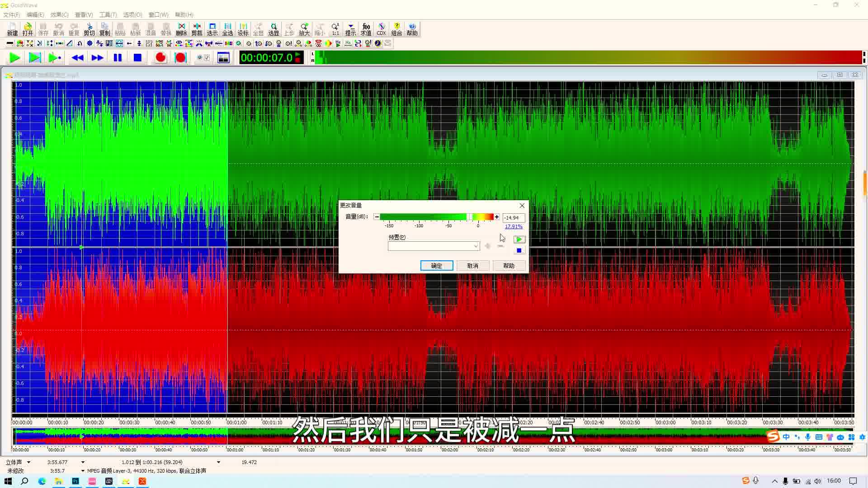Pause playback with the pause button
The width and height of the screenshot is (868, 488).
coord(118,57)
